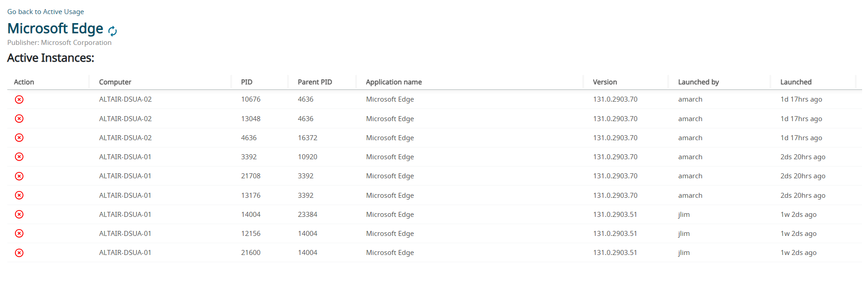
Task: Kill the process with PID 13048
Action: tap(19, 118)
